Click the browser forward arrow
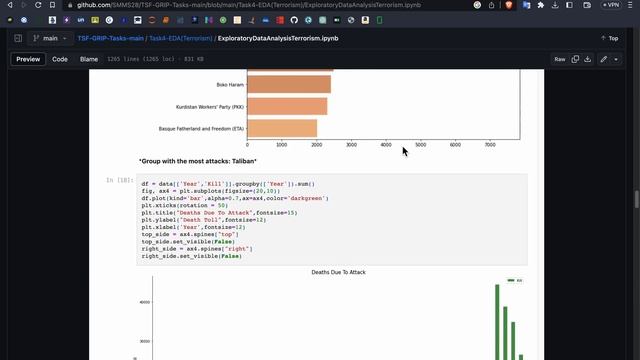 point(24,5)
